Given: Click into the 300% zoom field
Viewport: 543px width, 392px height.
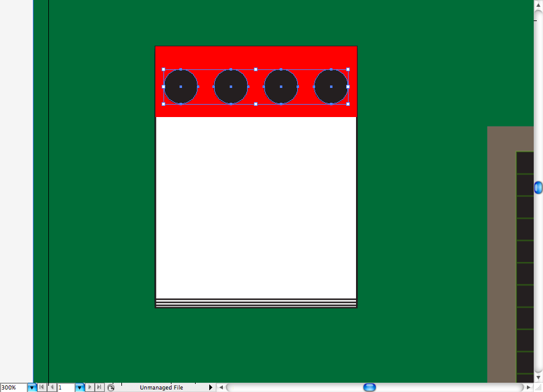Looking at the screenshot, I should pyautogui.click(x=14, y=388).
